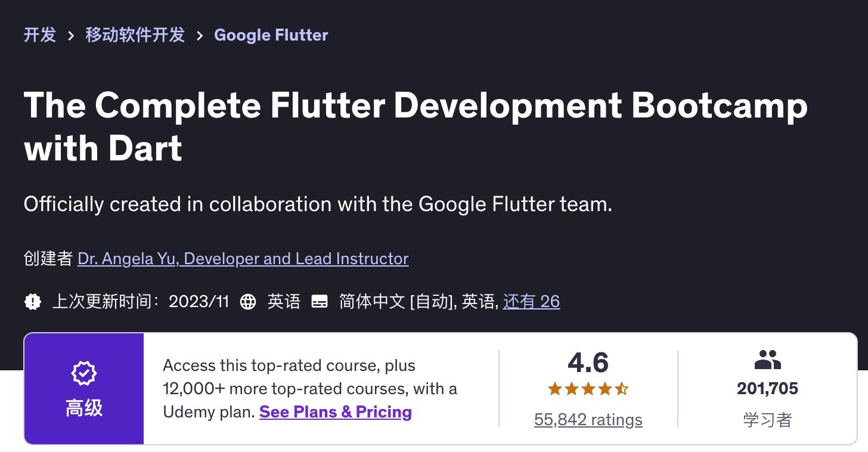Click the learners people icon

767,360
